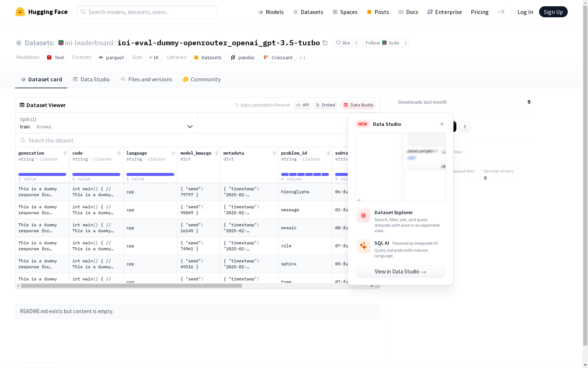This screenshot has height=368, width=588.
Task: Sort by the model_kwargs column
Action: tap(216, 153)
